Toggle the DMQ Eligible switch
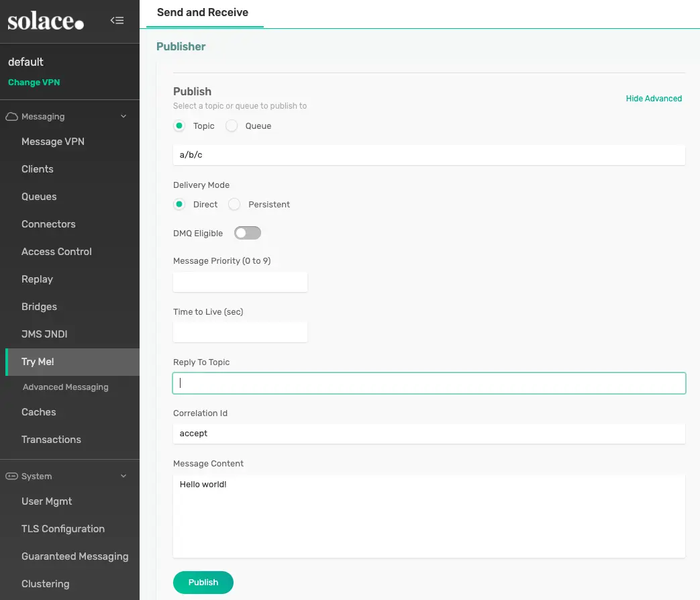This screenshot has height=600, width=700. click(x=247, y=232)
